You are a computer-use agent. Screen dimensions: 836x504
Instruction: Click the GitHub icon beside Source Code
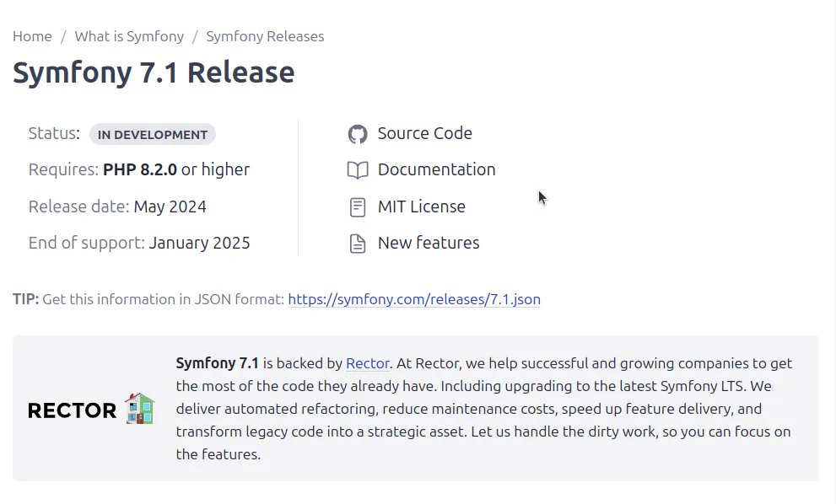click(358, 134)
